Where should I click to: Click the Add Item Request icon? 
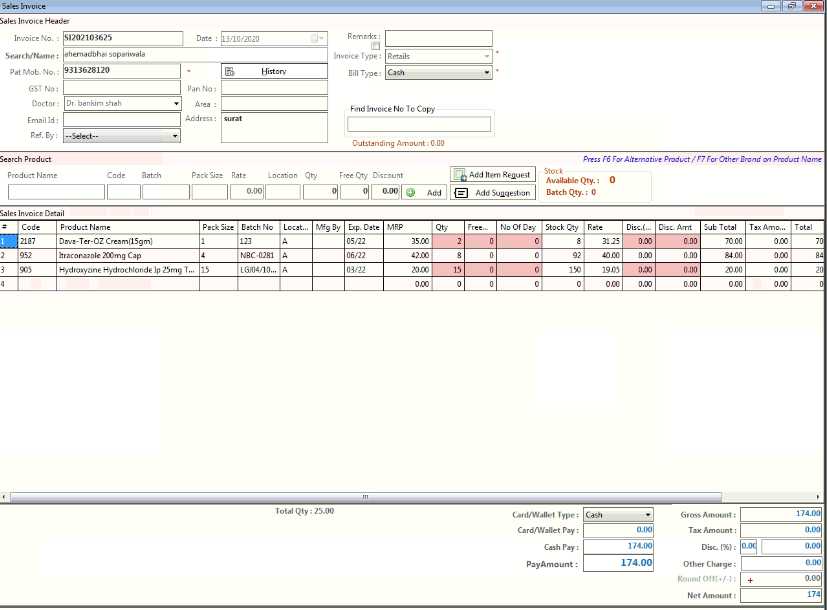(460, 175)
